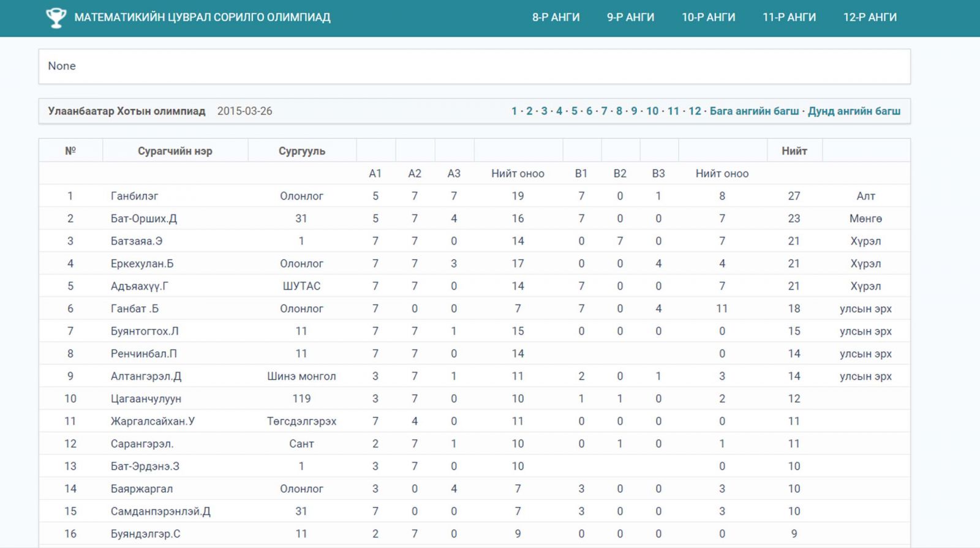The height and width of the screenshot is (548, 980).
Task: Go to the 11-Р АНГИ section
Action: coord(789,18)
